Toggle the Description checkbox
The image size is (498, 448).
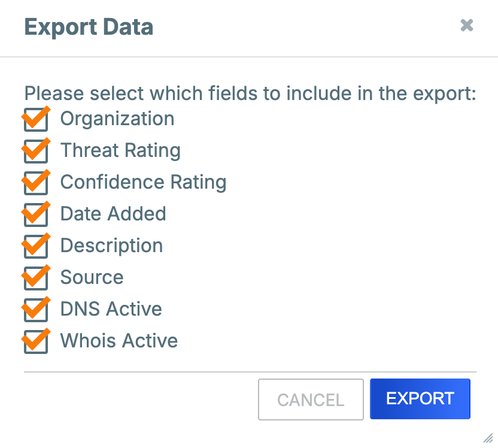click(x=35, y=246)
